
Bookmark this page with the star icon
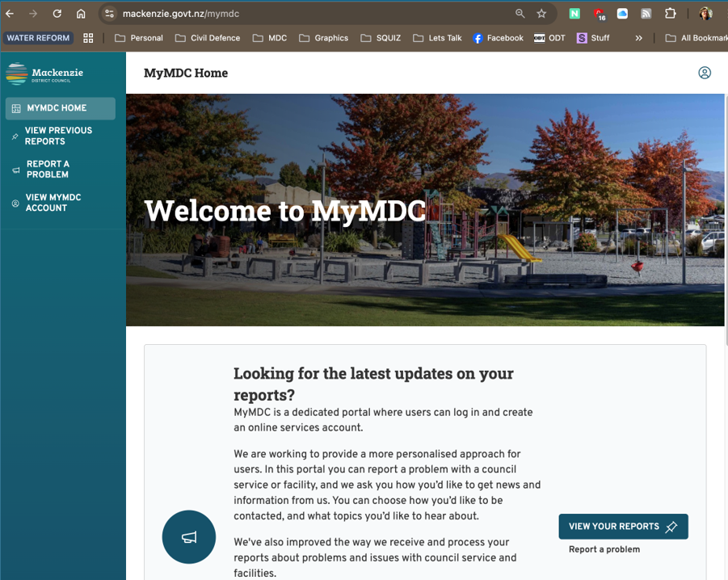[541, 14]
